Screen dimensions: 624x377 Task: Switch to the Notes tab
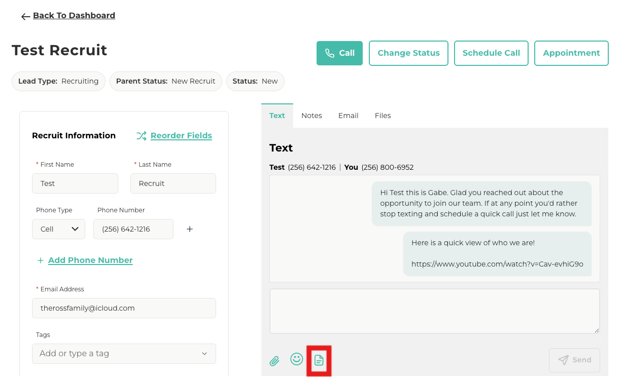[312, 115]
